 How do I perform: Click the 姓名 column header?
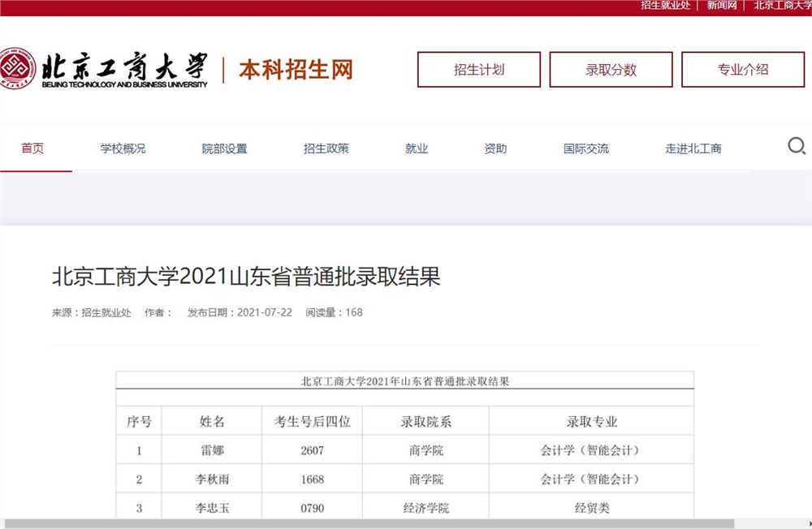click(x=212, y=421)
